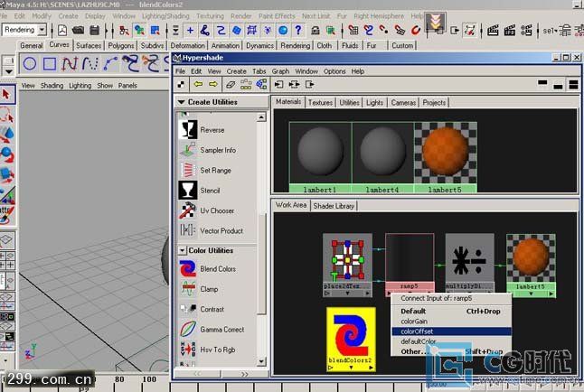
Task: Show only the bottom tabs in Hypershade
Action: (x=558, y=85)
